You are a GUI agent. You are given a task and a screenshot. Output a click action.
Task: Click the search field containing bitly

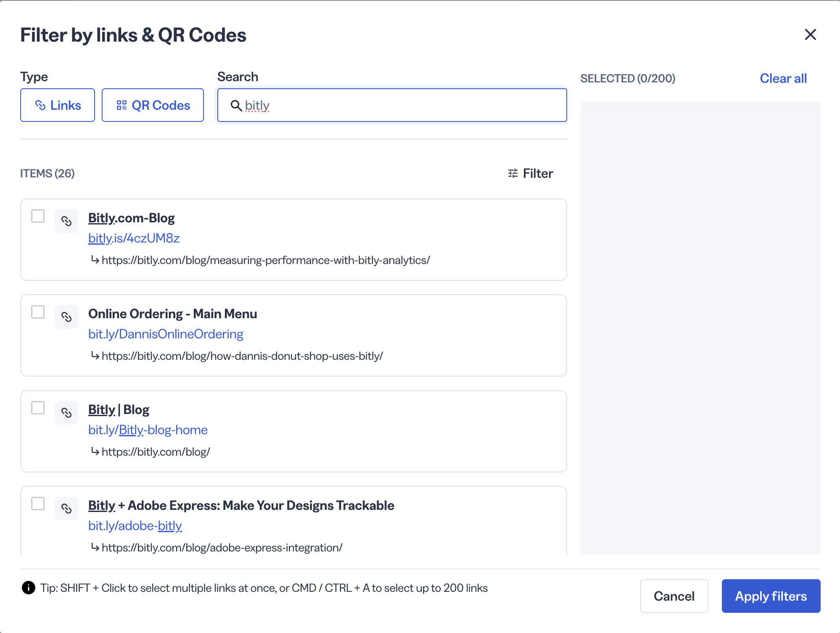click(x=392, y=105)
